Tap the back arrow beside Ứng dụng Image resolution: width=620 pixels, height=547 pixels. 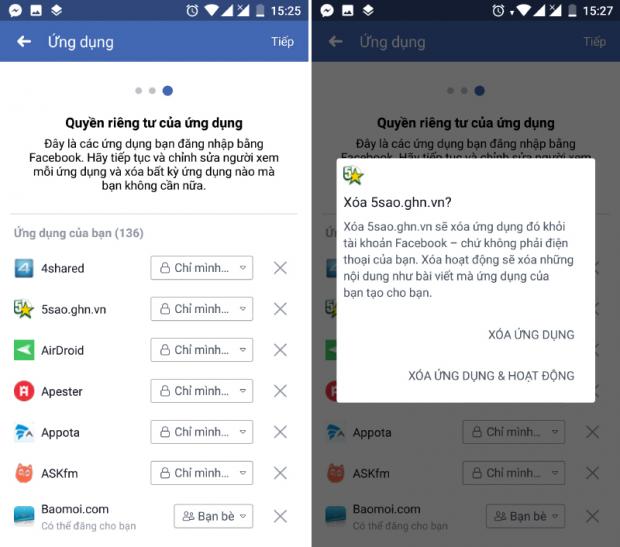24,41
